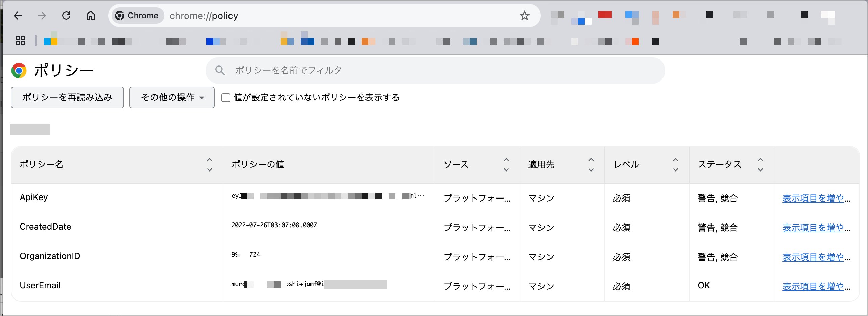Open the browser home page icon
Viewport: 868px width, 316px height.
[91, 16]
